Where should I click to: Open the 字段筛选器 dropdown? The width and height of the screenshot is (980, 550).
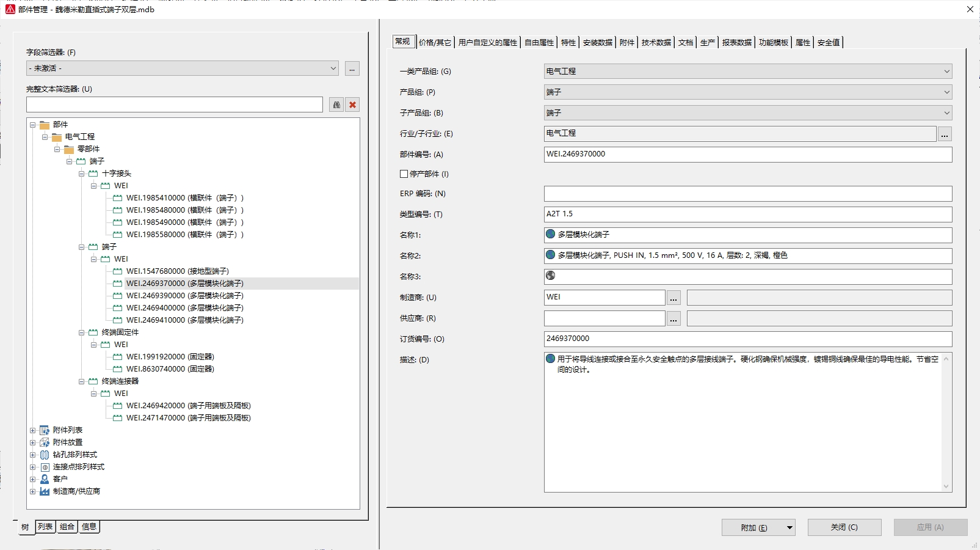333,68
